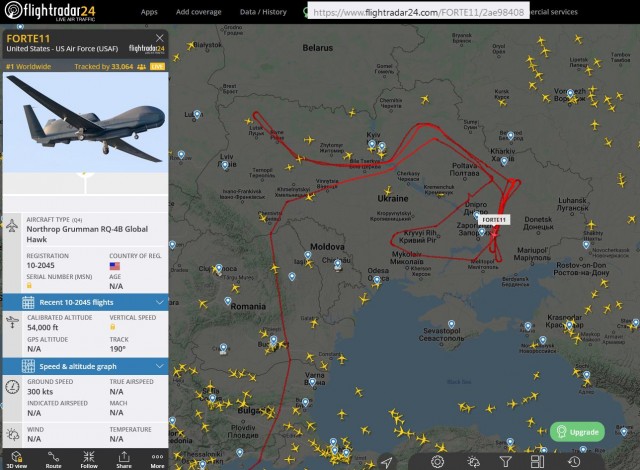This screenshot has height=470, width=640.
Task: Click the locate-me arrow icon
Action: tap(386, 462)
